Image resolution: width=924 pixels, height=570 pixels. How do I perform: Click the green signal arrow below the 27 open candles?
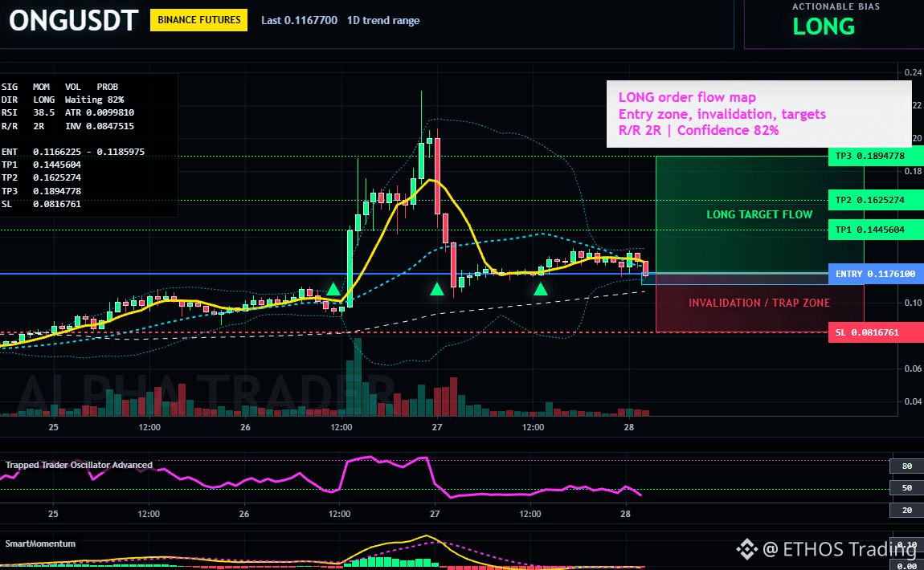tap(436, 288)
